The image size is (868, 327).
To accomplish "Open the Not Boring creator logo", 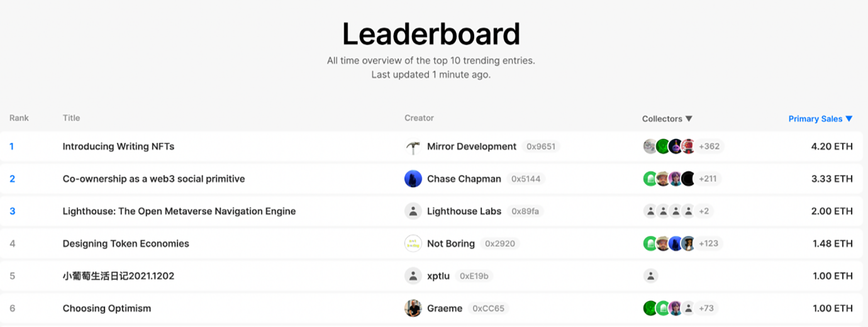I will pyautogui.click(x=413, y=244).
